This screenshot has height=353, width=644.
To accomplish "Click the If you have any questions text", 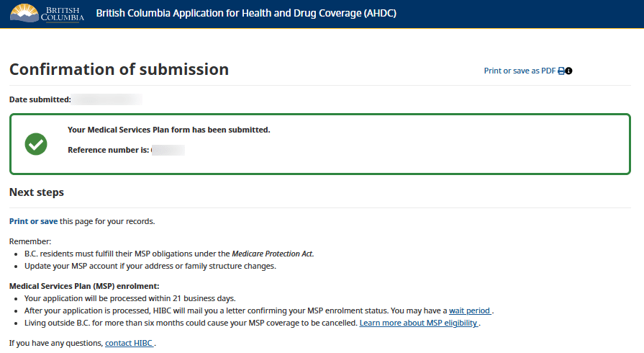I will pos(56,343).
